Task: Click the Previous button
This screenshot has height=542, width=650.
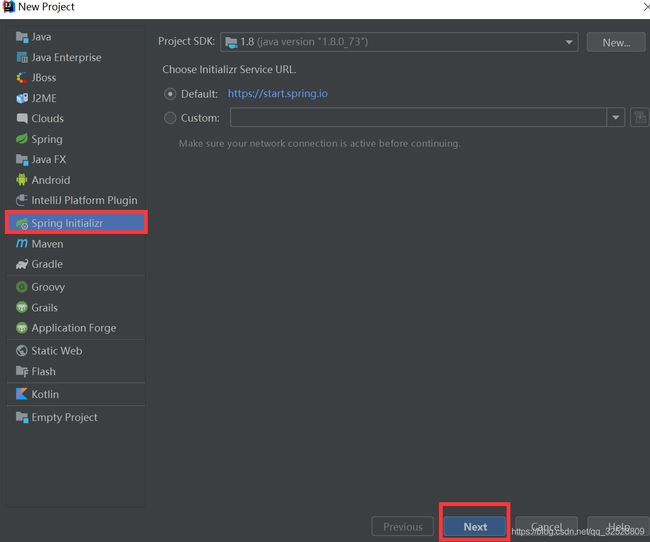Action: 403,527
